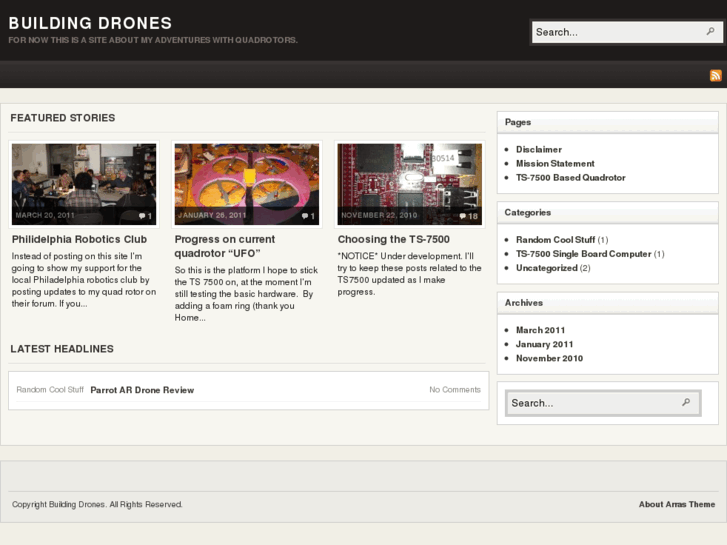727x545 pixels.
Task: Click the Copyright Building Drones footer text
Action: pos(97,504)
